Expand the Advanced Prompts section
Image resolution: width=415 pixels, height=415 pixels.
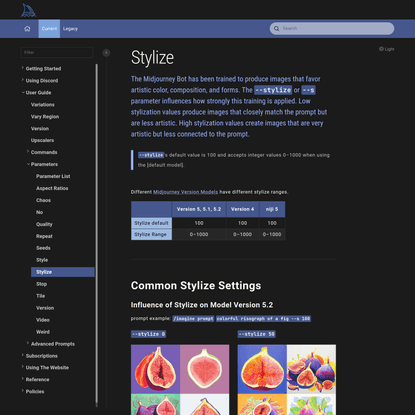point(52,344)
